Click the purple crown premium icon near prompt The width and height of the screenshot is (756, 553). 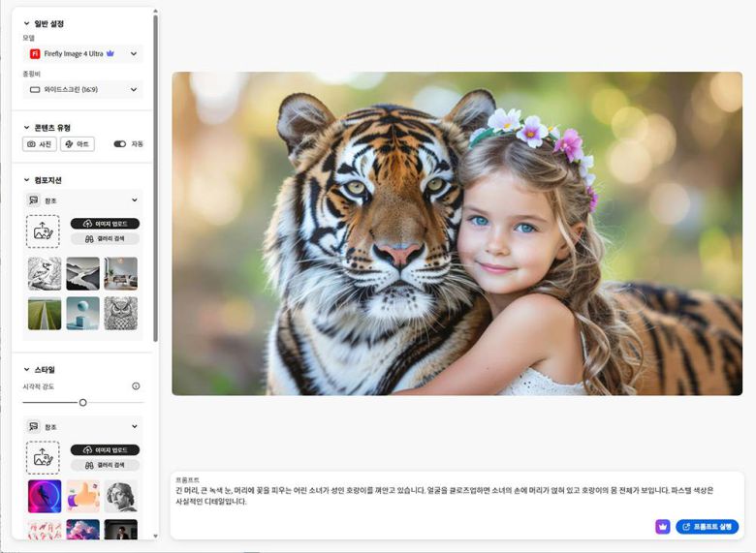click(x=663, y=527)
